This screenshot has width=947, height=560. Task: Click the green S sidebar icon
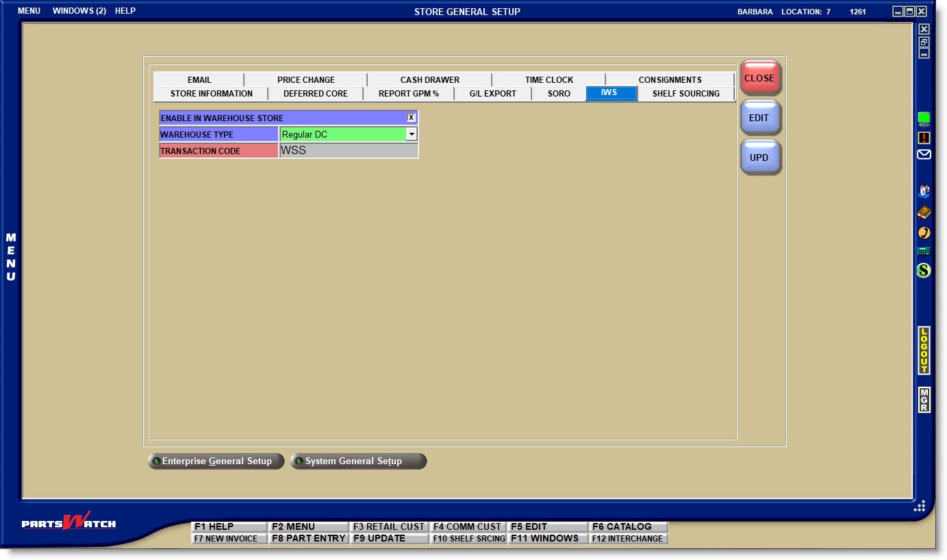coord(924,271)
